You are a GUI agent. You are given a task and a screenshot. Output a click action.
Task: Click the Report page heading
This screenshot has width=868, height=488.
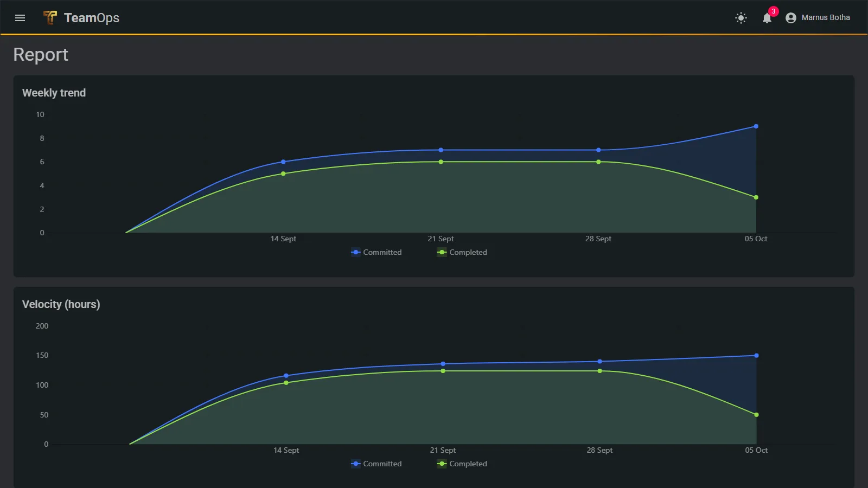[41, 55]
